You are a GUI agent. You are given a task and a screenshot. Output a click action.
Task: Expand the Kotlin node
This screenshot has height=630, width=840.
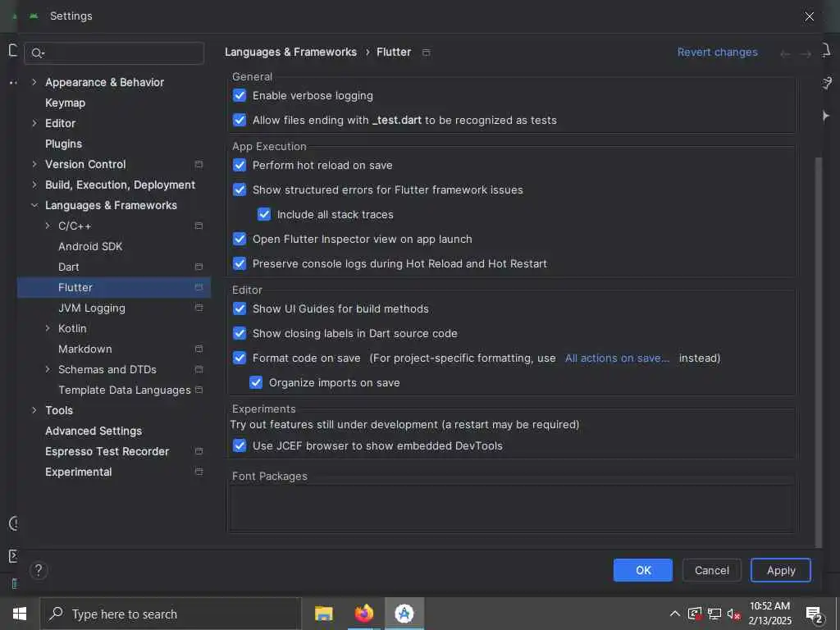click(x=48, y=328)
